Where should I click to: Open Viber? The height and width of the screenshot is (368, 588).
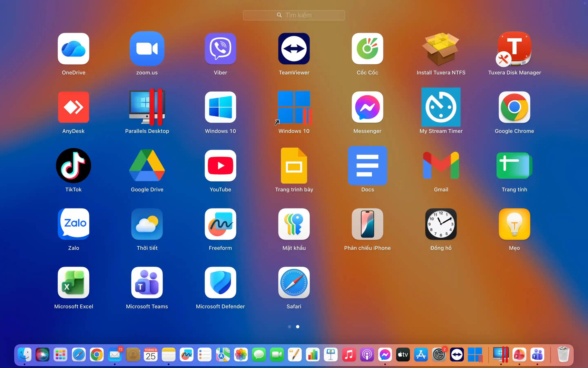click(220, 49)
